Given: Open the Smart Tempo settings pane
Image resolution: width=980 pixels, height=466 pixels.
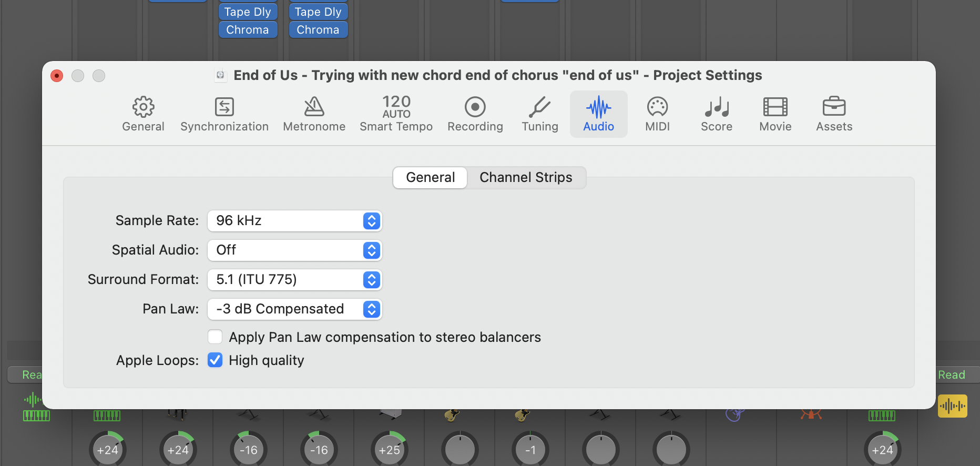Looking at the screenshot, I should tap(396, 114).
